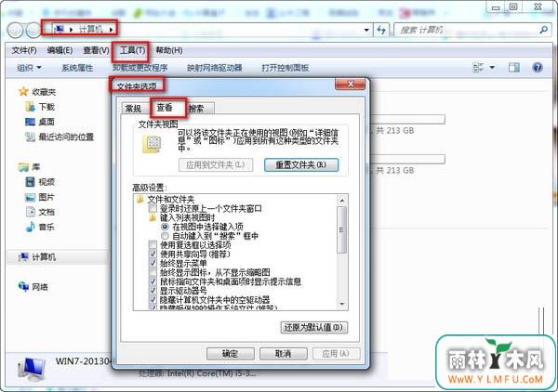Viewport: 558px width, 392px height.
Task: Open the 编辑(E) menu
Action: 60,50
